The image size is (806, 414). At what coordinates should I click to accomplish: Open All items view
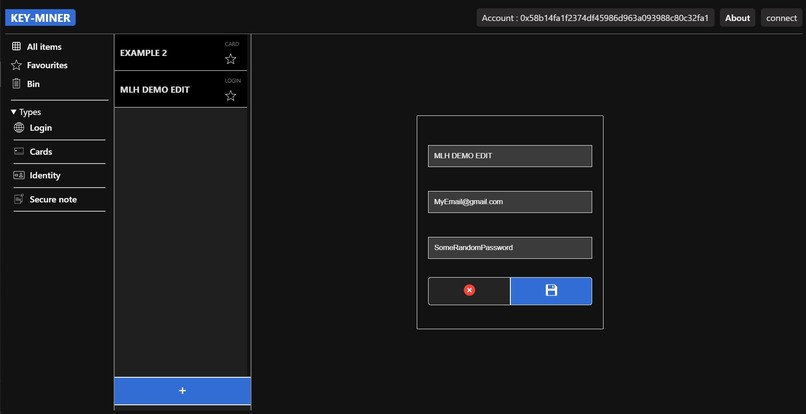44,47
